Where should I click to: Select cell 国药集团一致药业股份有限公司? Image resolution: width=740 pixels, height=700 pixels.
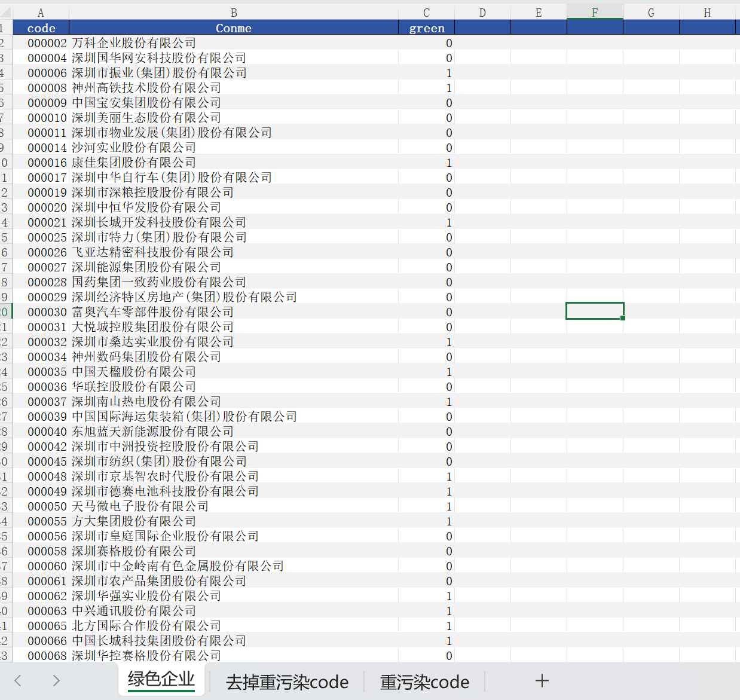pos(234,282)
